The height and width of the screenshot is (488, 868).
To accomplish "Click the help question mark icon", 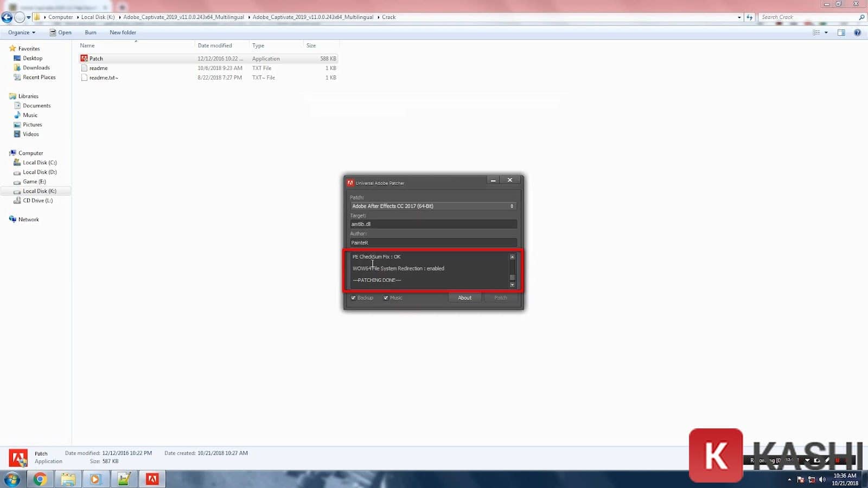I will tap(857, 33).
